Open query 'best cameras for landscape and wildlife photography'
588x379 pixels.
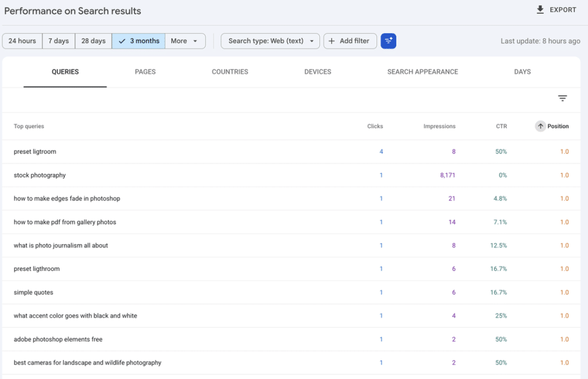(88, 362)
